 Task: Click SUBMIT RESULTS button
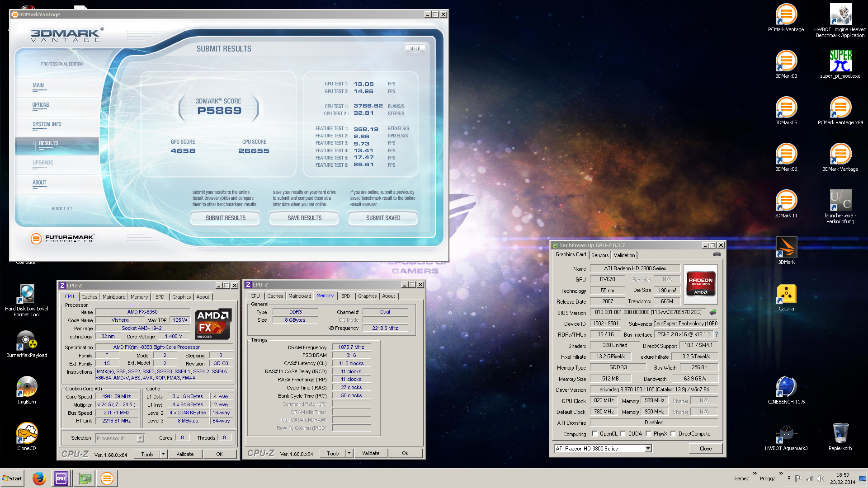[x=225, y=218]
